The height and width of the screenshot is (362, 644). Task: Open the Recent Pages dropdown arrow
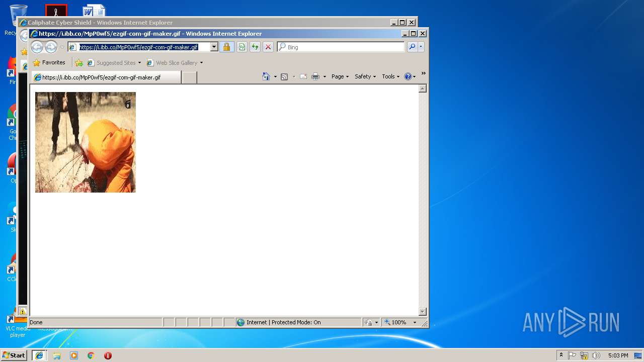[62, 47]
